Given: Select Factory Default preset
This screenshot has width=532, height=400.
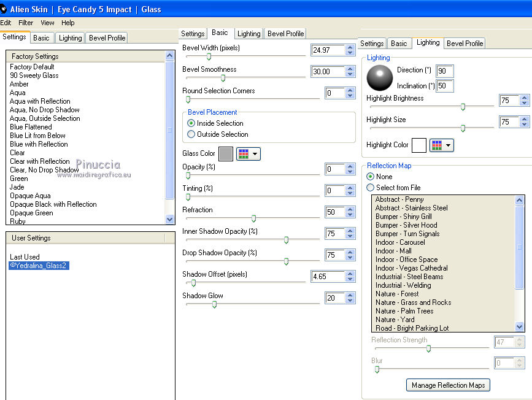Looking at the screenshot, I should point(32,67).
